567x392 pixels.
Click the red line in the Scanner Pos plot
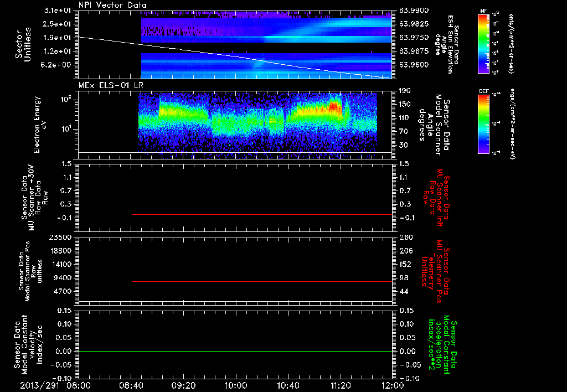(262, 281)
